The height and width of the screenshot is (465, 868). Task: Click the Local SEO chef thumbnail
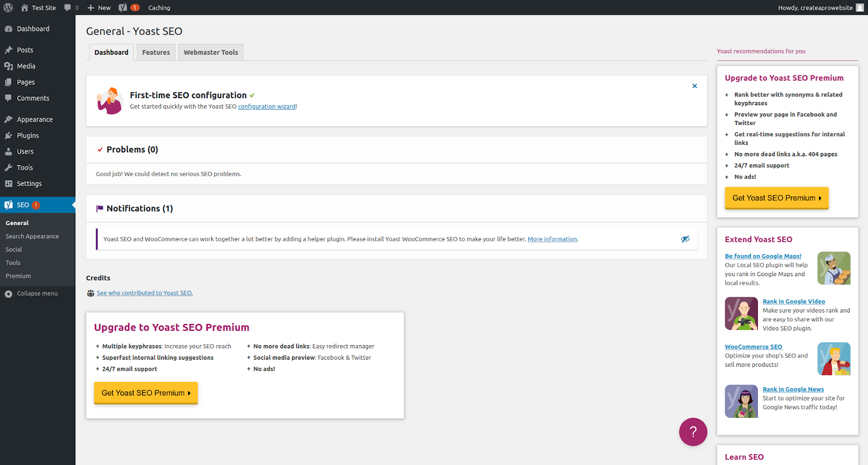tap(834, 268)
